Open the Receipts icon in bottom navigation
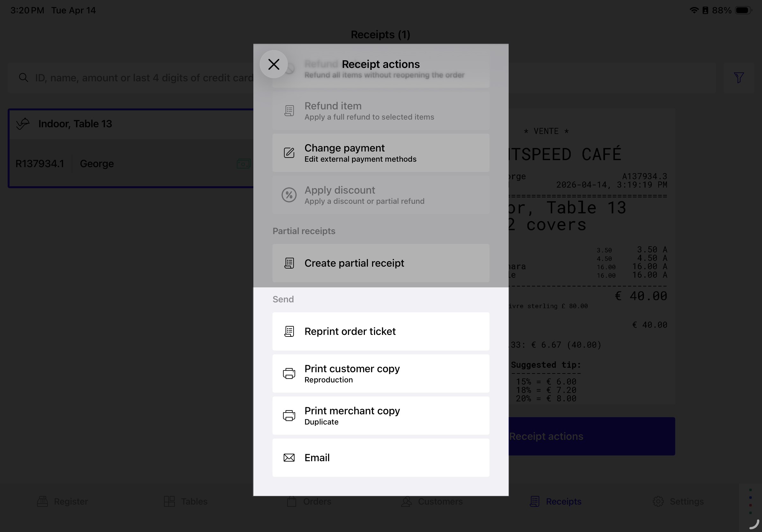 534,501
